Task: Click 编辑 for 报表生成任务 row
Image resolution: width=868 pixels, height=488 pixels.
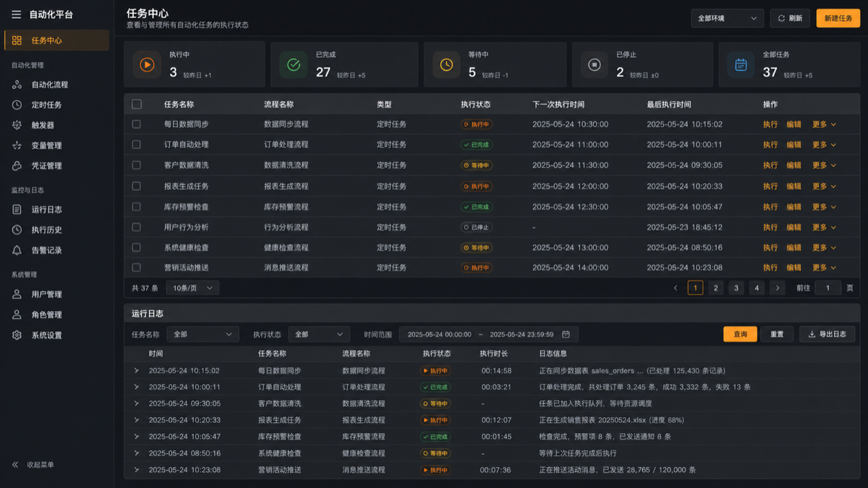Action: (794, 186)
